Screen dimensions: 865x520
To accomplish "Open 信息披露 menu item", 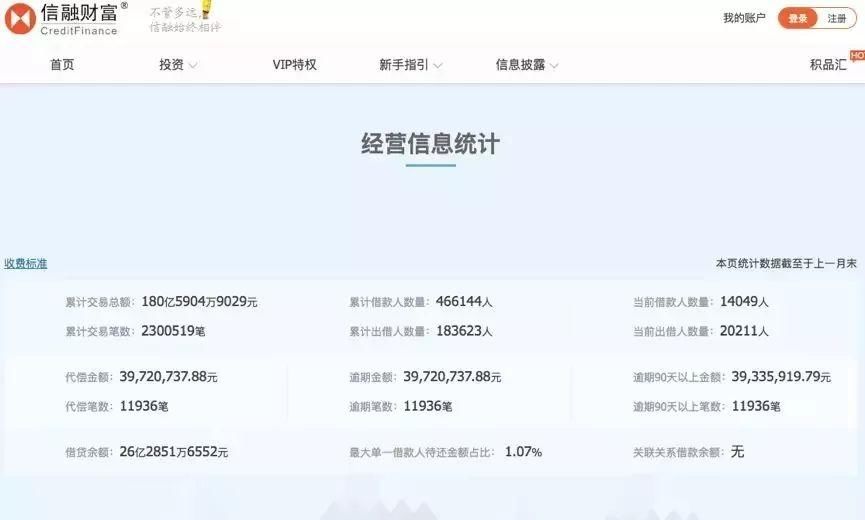I will coord(520,65).
